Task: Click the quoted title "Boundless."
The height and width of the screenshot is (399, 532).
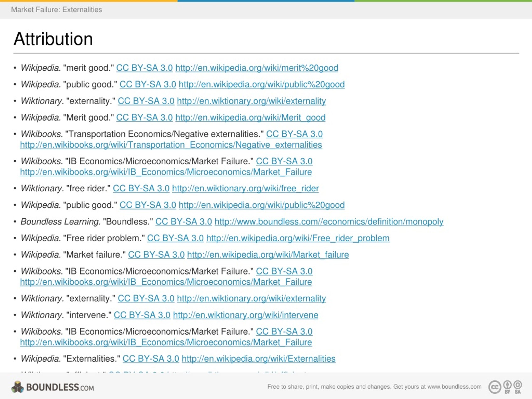Action: tap(128, 222)
